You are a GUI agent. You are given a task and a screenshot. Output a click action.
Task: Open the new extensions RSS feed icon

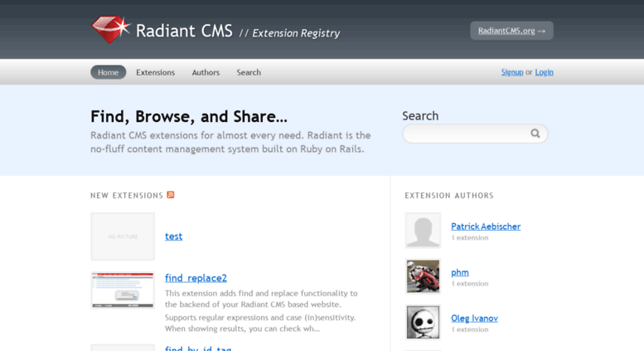click(x=171, y=195)
